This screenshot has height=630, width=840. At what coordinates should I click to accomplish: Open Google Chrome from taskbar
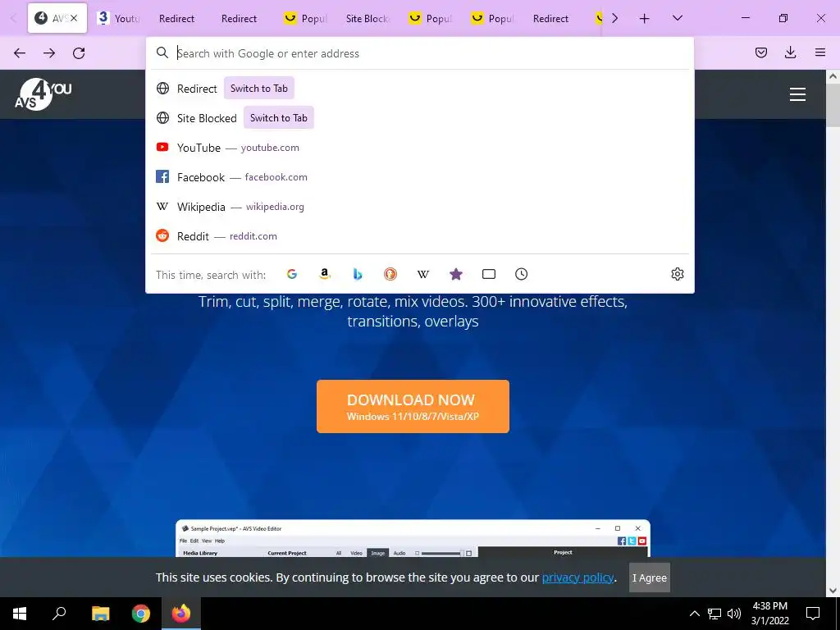pyautogui.click(x=141, y=614)
